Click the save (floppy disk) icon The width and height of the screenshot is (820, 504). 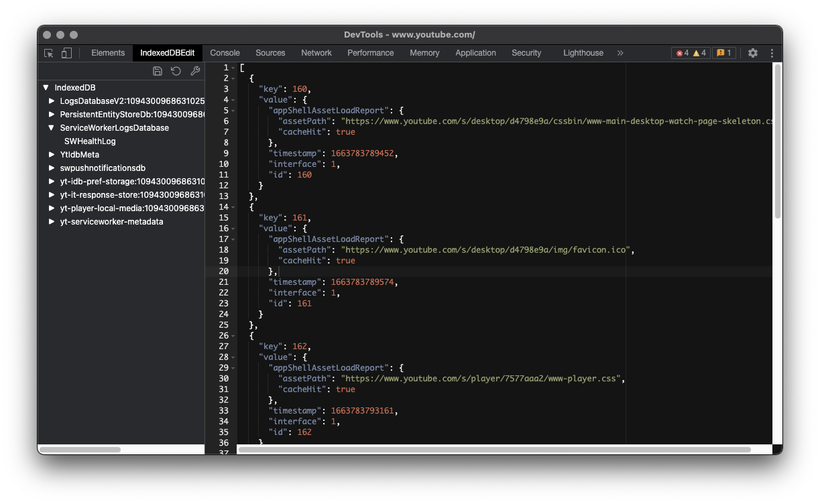[x=158, y=71]
